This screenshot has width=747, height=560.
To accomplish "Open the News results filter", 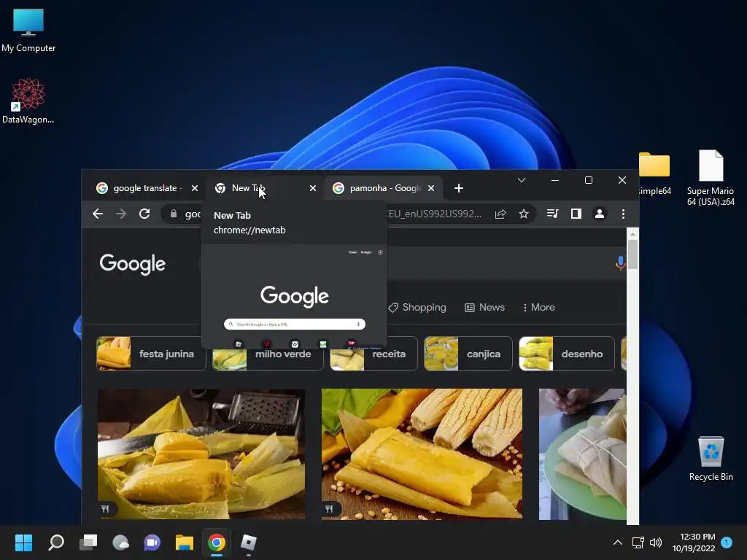I will [x=484, y=308].
